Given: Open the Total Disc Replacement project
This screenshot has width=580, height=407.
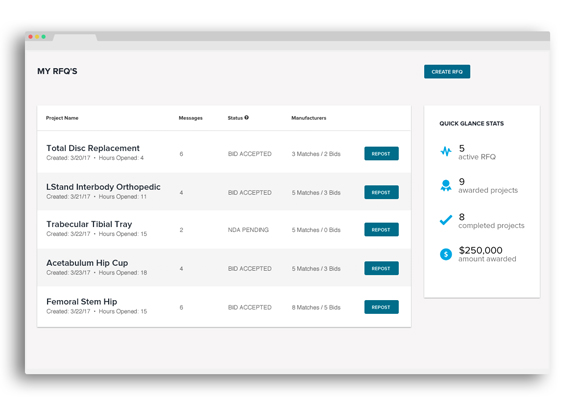Looking at the screenshot, I should click(93, 148).
